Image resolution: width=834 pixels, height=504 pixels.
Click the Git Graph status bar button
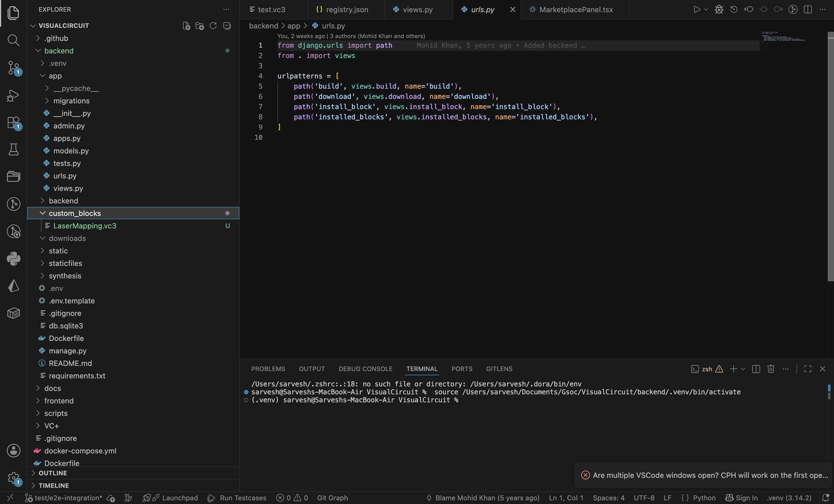(332, 497)
